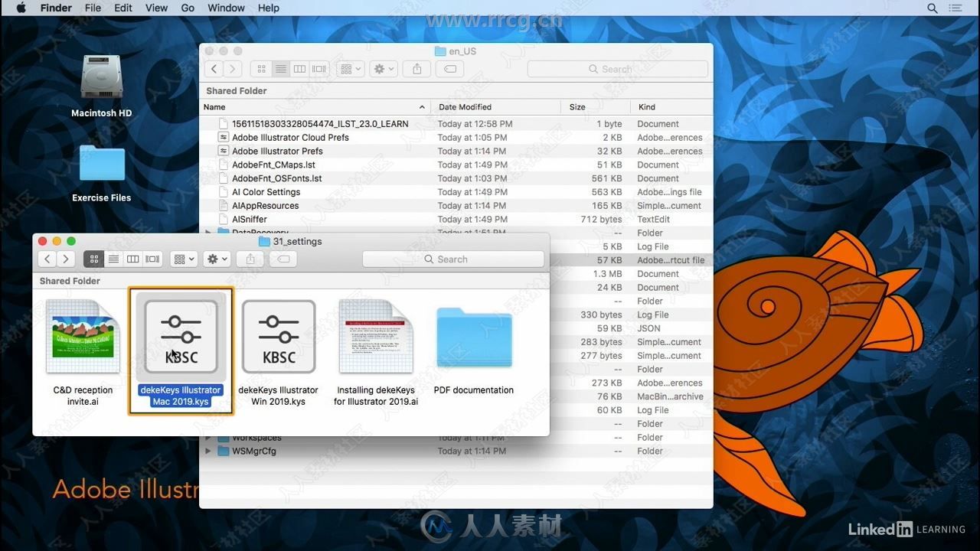The height and width of the screenshot is (551, 980).
Task: Switch en_US window to list view
Action: [280, 69]
